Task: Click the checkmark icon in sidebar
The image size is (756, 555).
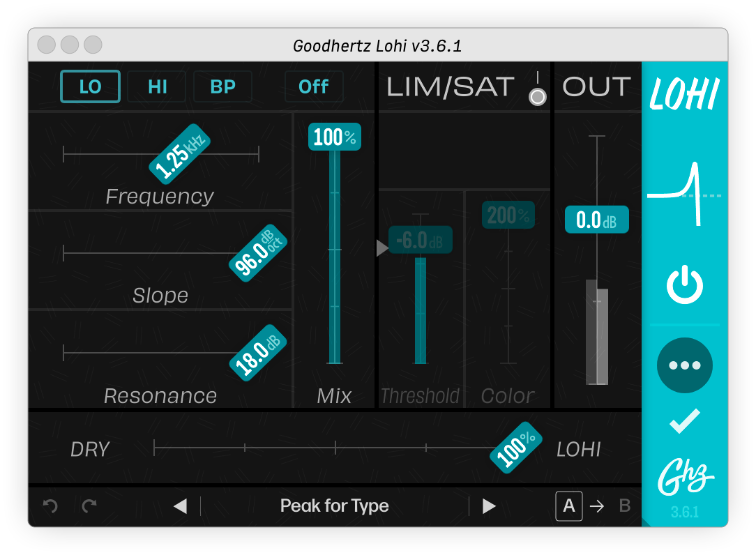Action: coord(685,421)
